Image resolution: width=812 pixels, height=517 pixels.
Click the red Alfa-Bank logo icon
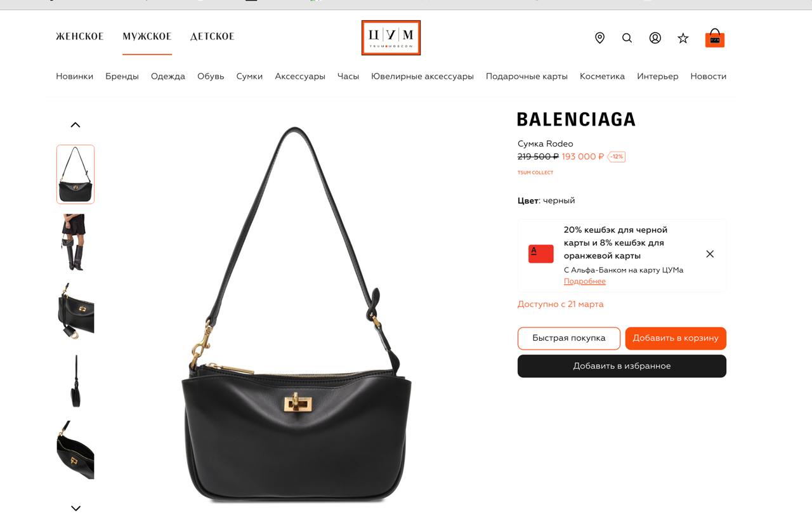click(x=541, y=254)
